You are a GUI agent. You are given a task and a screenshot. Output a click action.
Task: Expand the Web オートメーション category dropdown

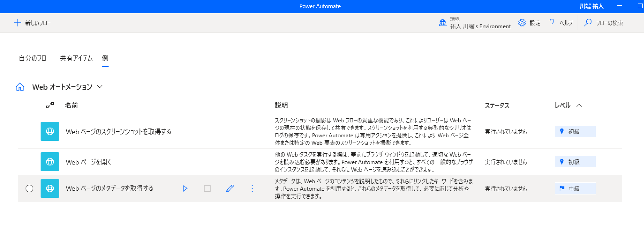tap(100, 87)
